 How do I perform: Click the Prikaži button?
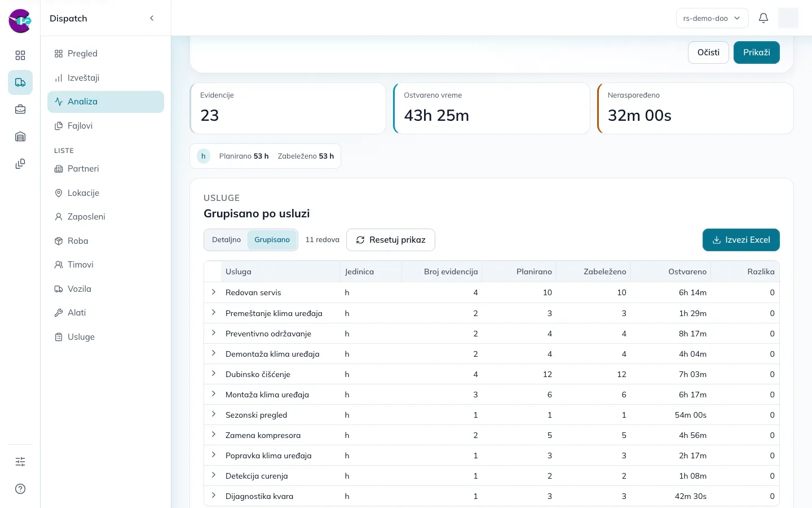(756, 52)
